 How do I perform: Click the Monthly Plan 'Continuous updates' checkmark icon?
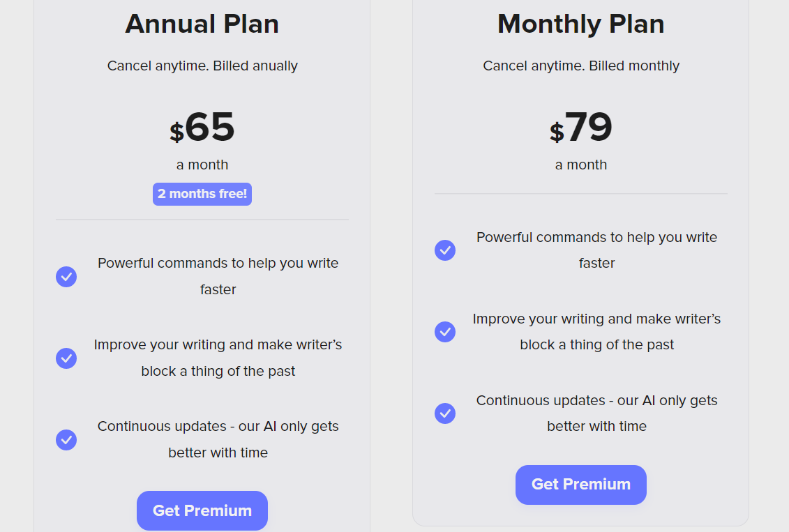445,413
